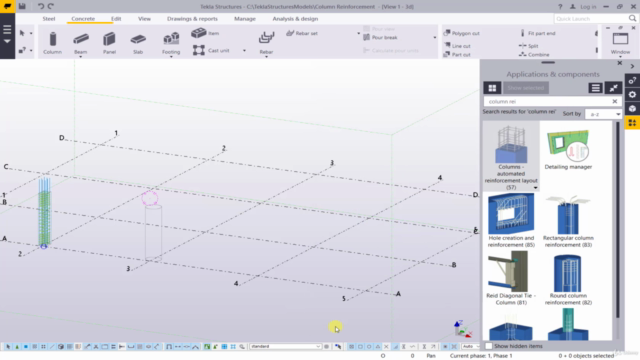The image size is (640, 360).
Task: Select the Slab tool
Action: 138,43
